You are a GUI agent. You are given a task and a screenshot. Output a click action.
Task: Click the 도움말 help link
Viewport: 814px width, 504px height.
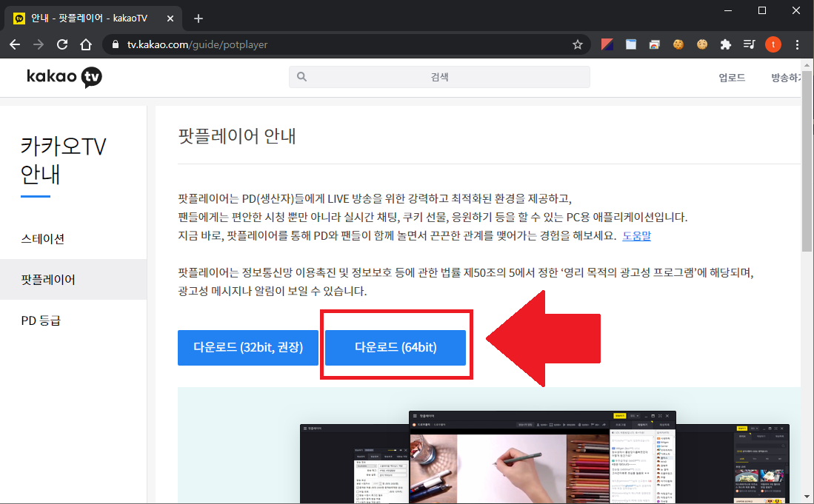click(x=636, y=235)
